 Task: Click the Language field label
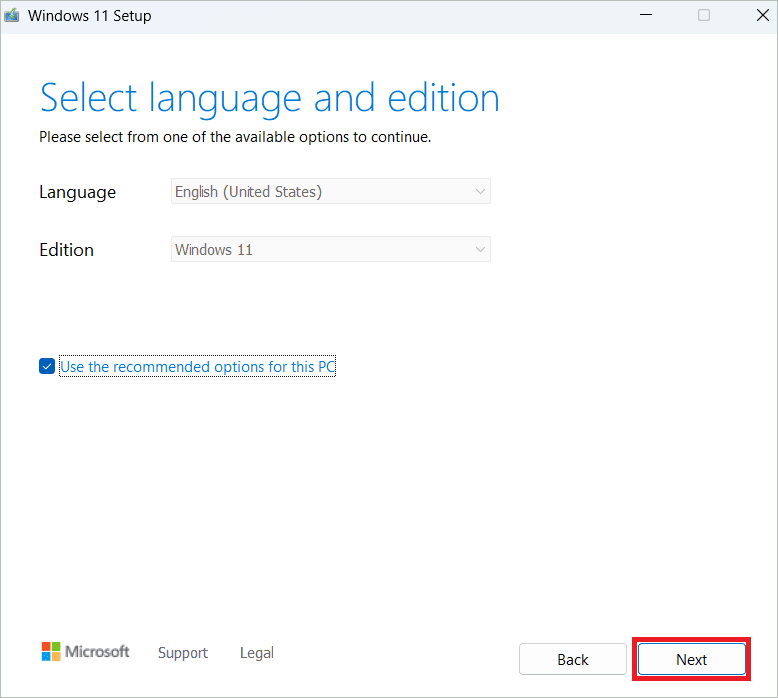pyautogui.click(x=77, y=192)
